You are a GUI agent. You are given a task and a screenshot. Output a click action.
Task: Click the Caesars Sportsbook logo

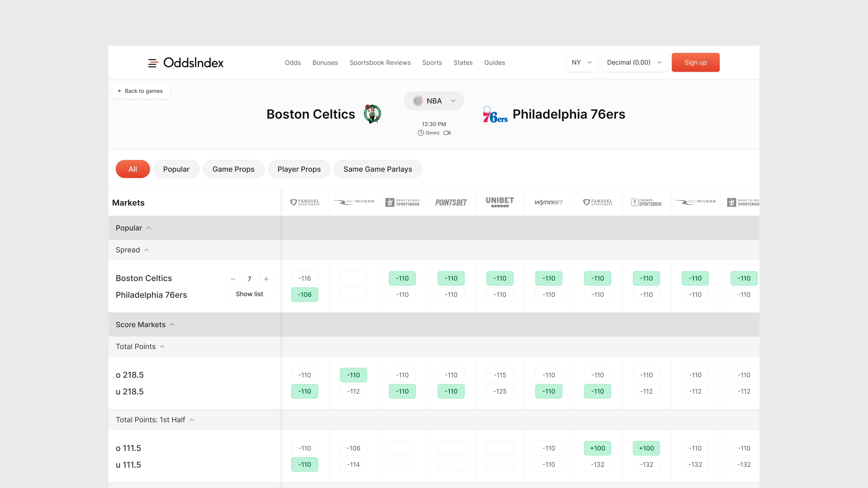click(x=646, y=202)
